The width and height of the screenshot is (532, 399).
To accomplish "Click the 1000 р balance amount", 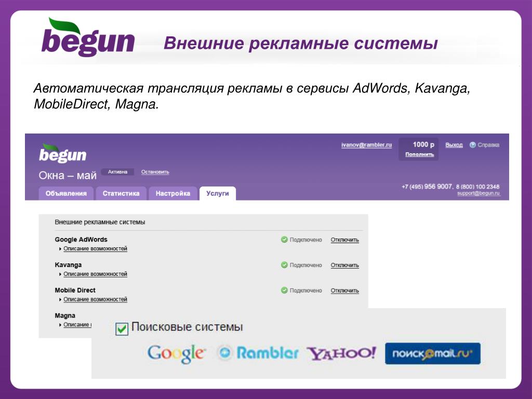I will [x=423, y=144].
